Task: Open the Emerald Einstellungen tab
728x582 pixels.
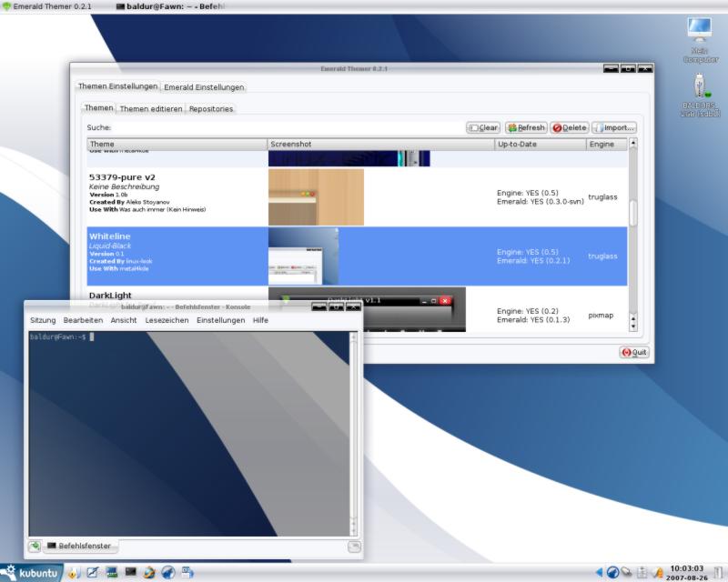Action: coord(204,87)
